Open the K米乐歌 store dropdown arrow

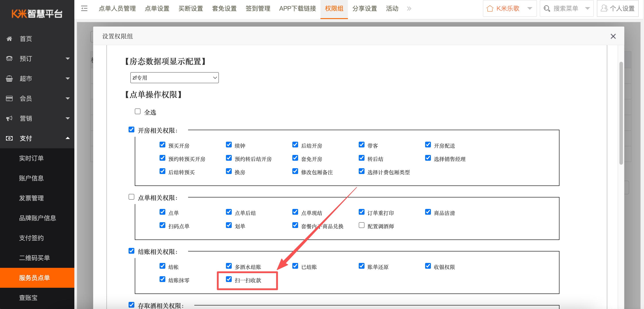click(x=530, y=9)
